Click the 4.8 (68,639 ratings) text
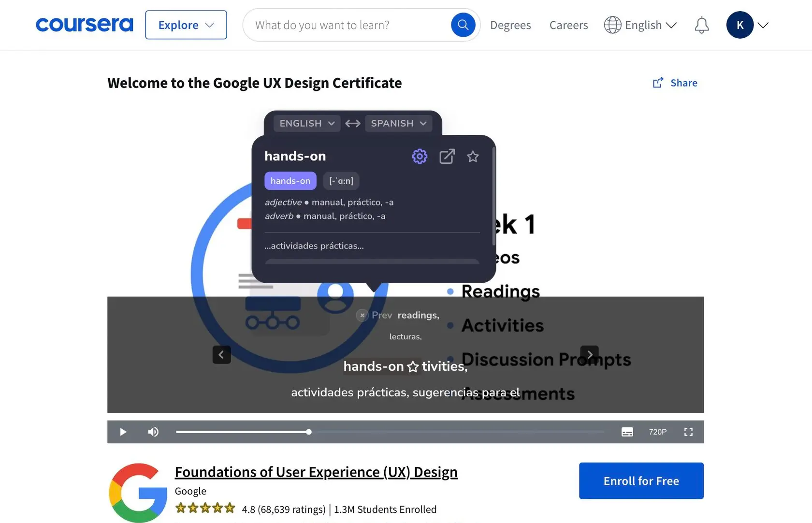Screen dimensions: 812x523 tap(284, 509)
